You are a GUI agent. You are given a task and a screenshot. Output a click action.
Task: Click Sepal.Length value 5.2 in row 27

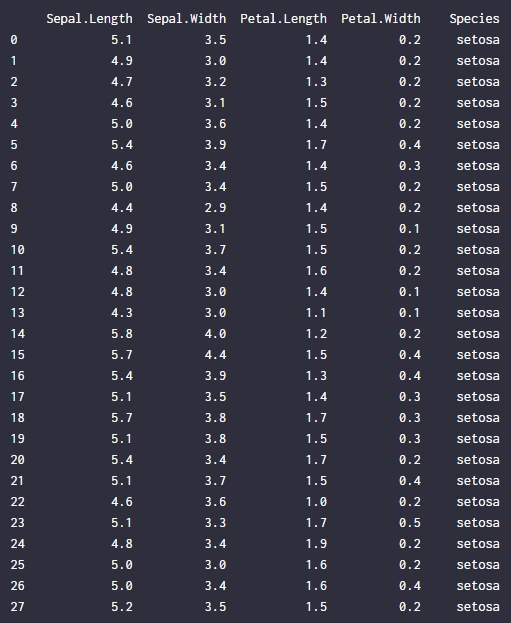click(122, 607)
